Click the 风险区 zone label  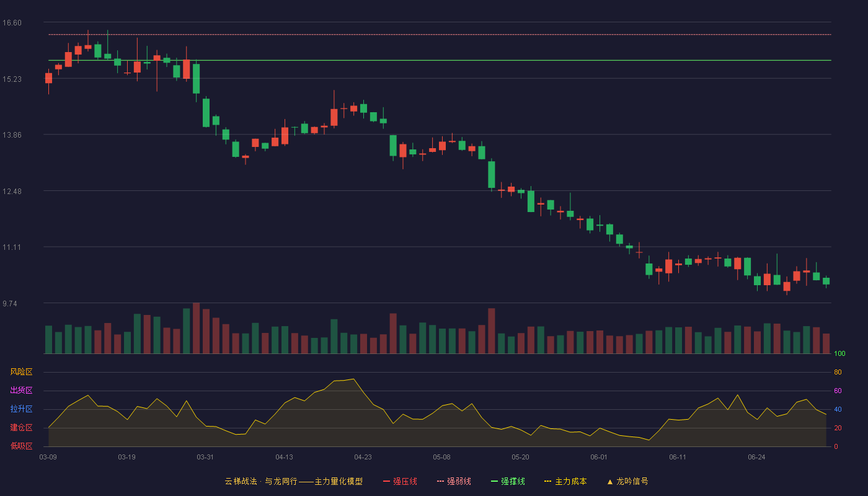pos(21,372)
